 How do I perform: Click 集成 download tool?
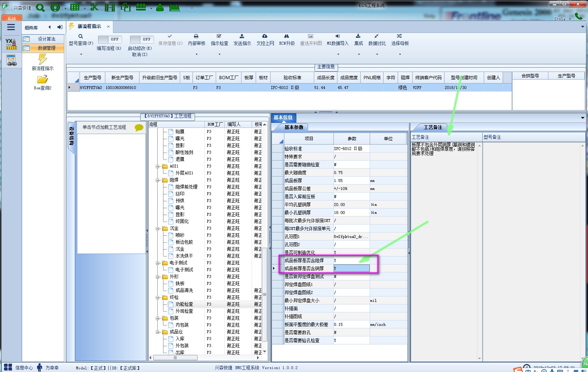click(358, 40)
